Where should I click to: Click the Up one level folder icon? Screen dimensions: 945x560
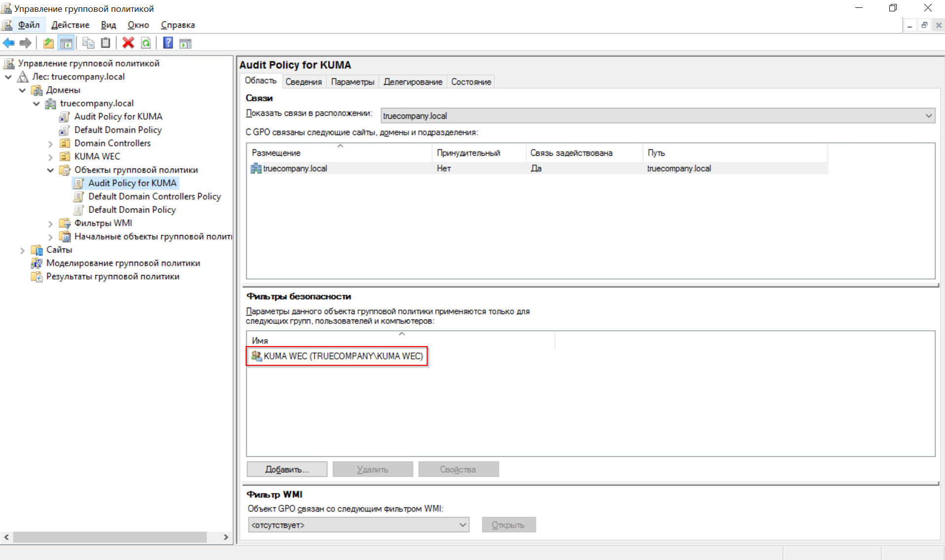48,43
